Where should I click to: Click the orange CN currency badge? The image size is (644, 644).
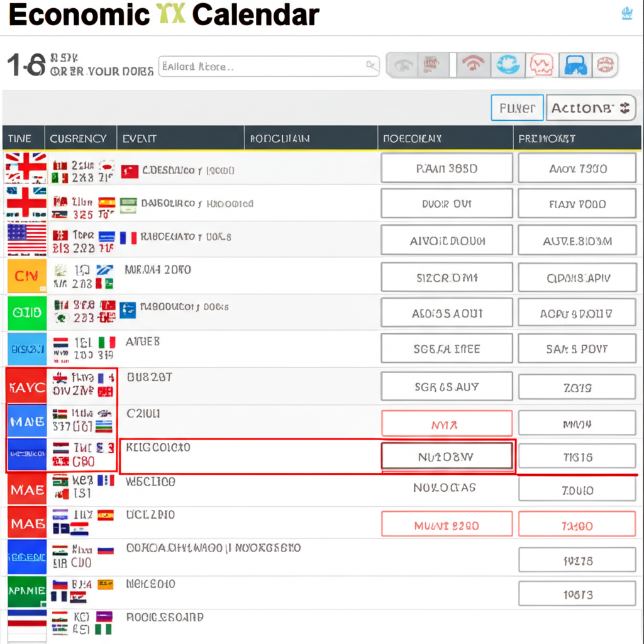[26, 275]
